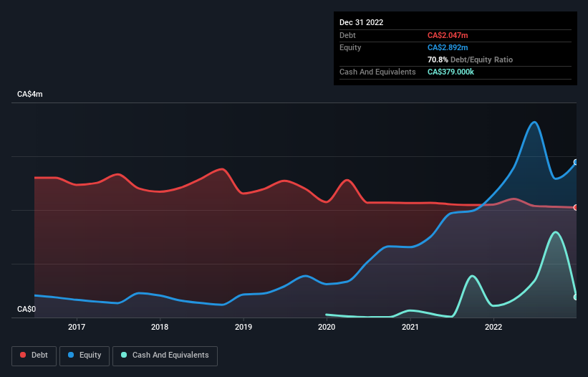The height and width of the screenshot is (377, 588).
Task: Click the 2022 x-axis label
Action: [x=493, y=327]
